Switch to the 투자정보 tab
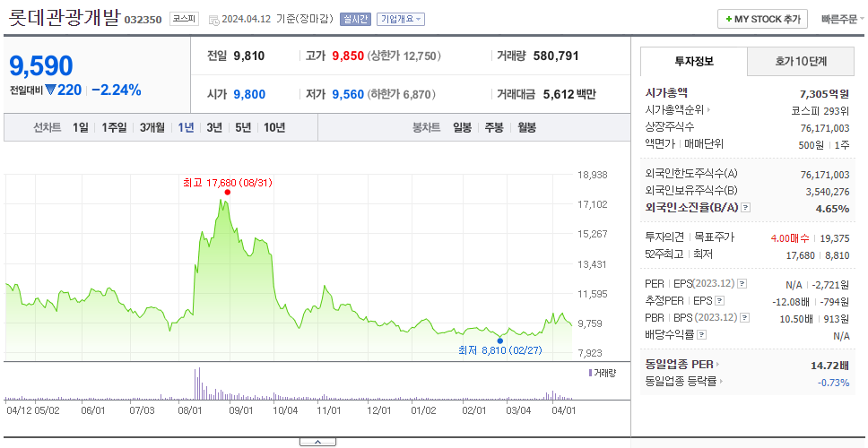Viewport: 868px width, 448px height. pyautogui.click(x=694, y=62)
